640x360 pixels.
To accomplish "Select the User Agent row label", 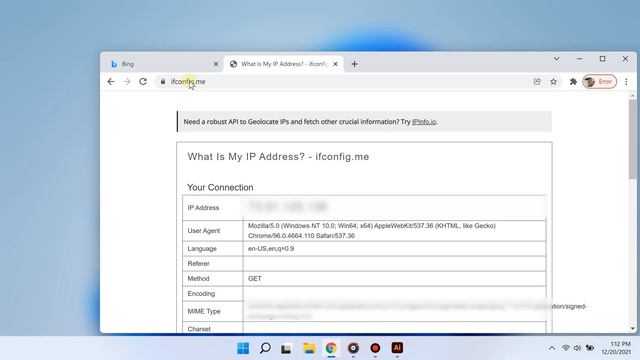I will (204, 231).
